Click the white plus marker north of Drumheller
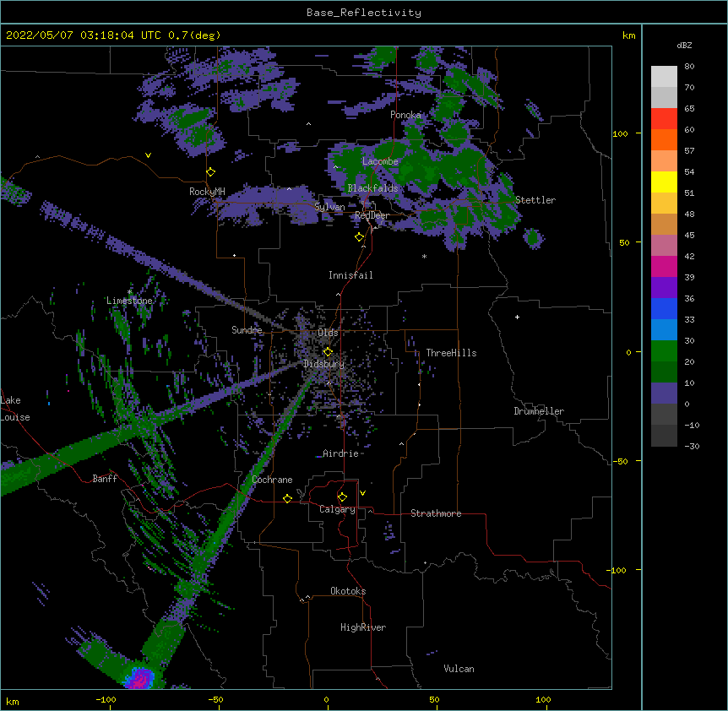This screenshot has height=711, width=728. [517, 317]
